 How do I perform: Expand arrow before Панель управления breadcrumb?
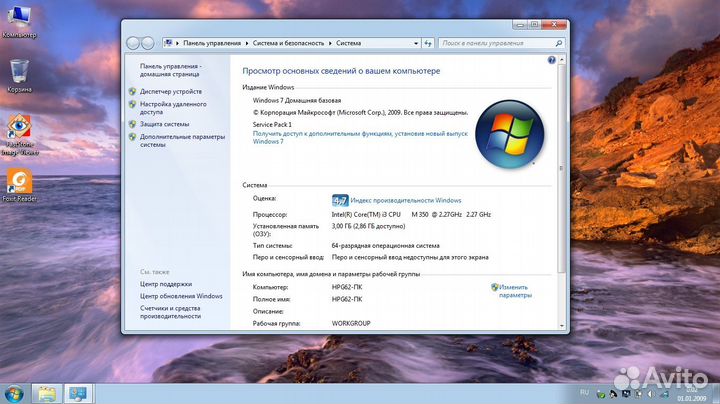pos(177,43)
